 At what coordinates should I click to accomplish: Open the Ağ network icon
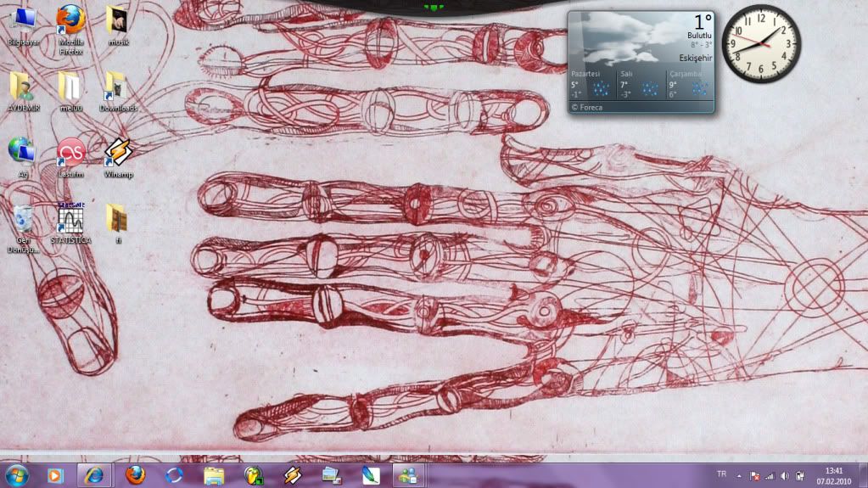[23, 158]
